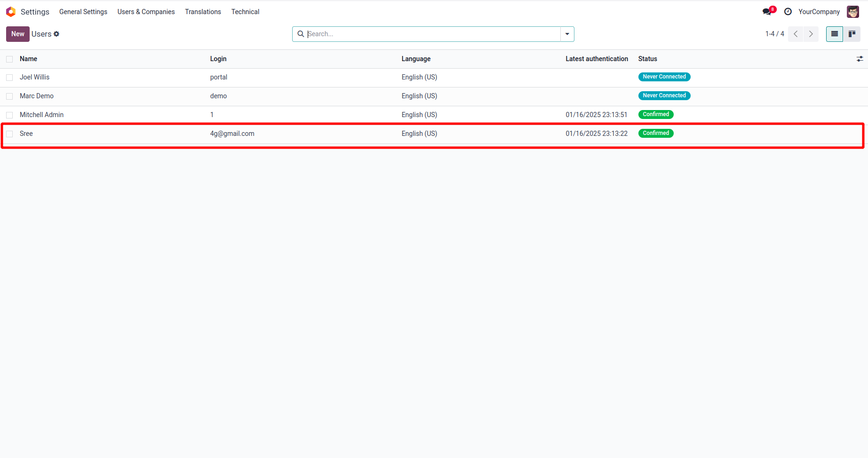
Task: Click the 01/16/2025 23:13:22 authentication cell
Action: pos(597,134)
